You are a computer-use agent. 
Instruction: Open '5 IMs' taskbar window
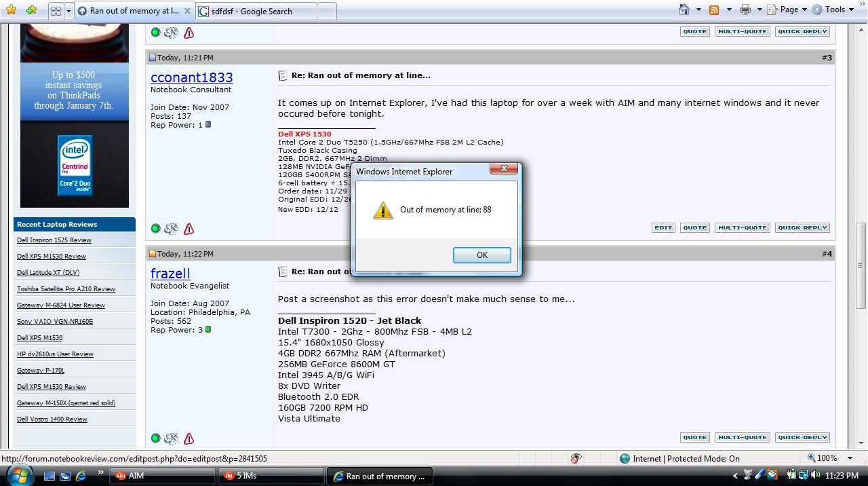tap(271, 476)
